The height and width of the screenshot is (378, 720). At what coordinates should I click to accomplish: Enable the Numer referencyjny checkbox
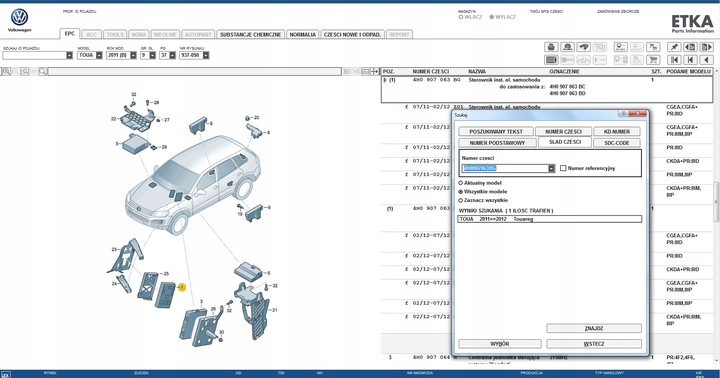563,168
